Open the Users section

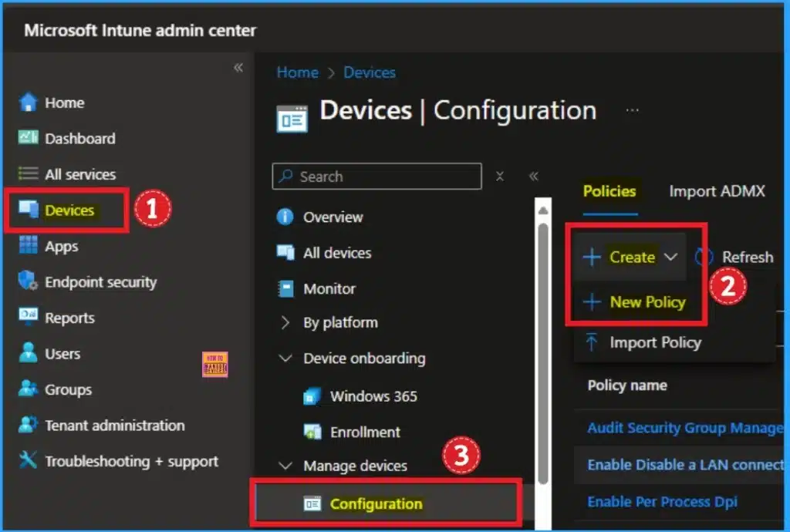(66, 354)
